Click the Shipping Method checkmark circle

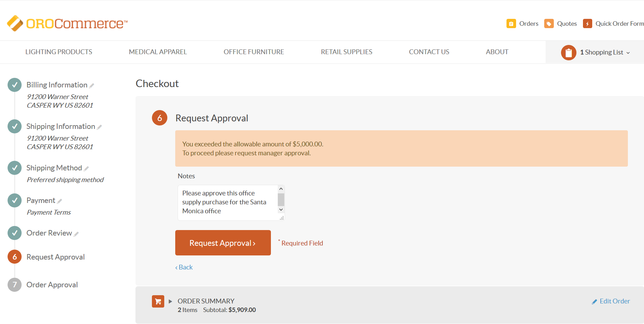[x=14, y=168]
